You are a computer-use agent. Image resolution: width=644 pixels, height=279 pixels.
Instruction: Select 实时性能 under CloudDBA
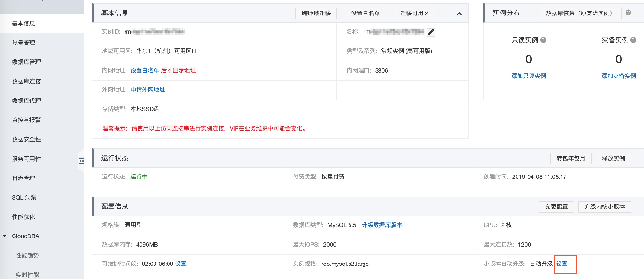click(x=28, y=275)
